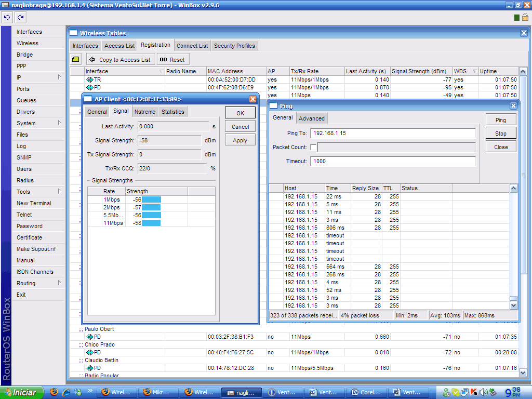Switch to Security Profiles tab

[x=234, y=46]
